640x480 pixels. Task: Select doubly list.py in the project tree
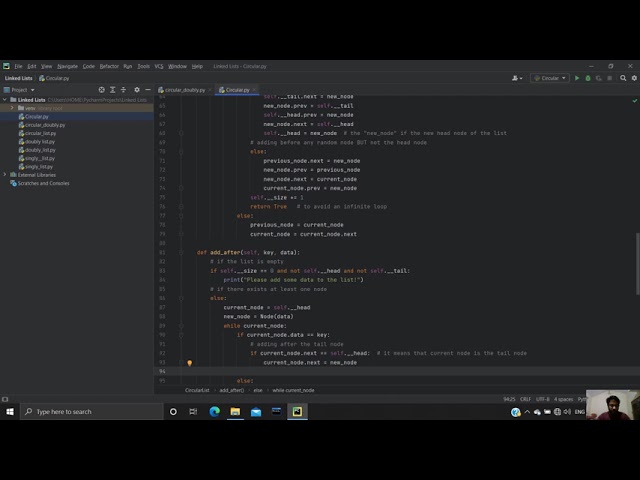36,142
